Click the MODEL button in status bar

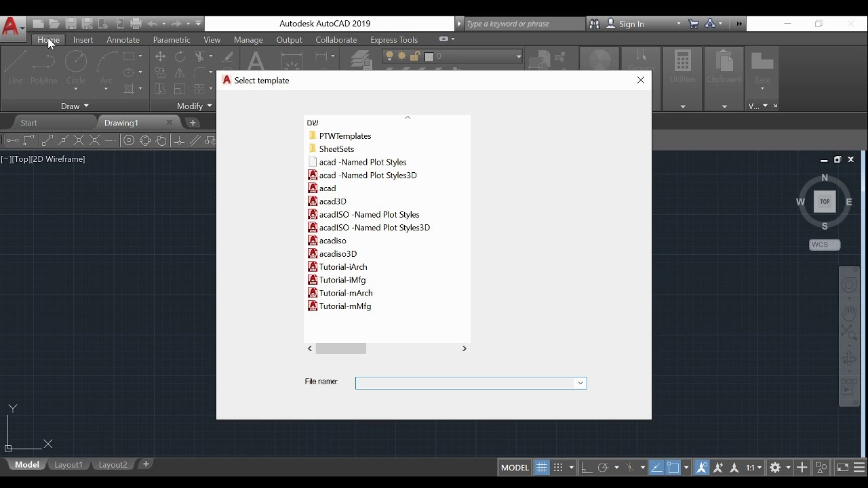tap(515, 468)
